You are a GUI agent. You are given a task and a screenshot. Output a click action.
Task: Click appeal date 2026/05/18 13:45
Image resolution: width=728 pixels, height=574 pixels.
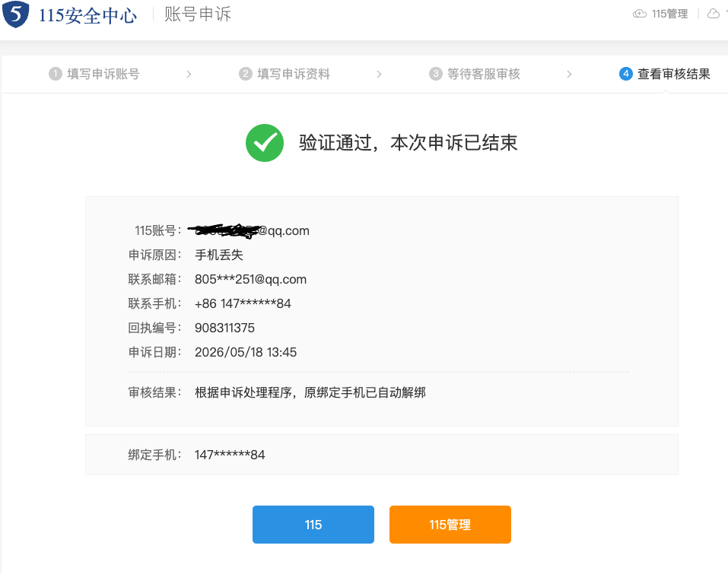pos(246,352)
